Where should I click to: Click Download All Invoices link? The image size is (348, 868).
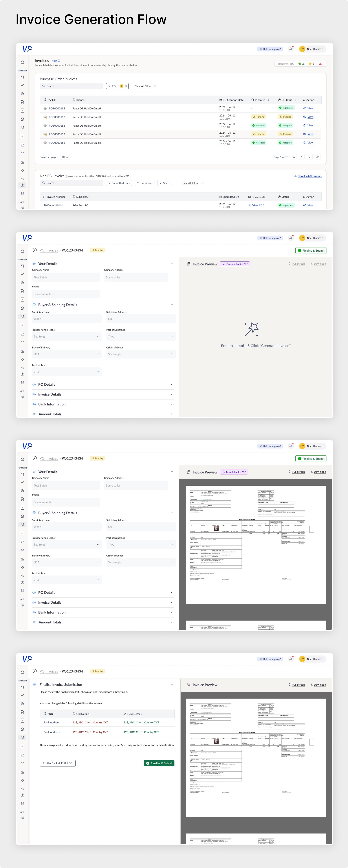coord(308,176)
